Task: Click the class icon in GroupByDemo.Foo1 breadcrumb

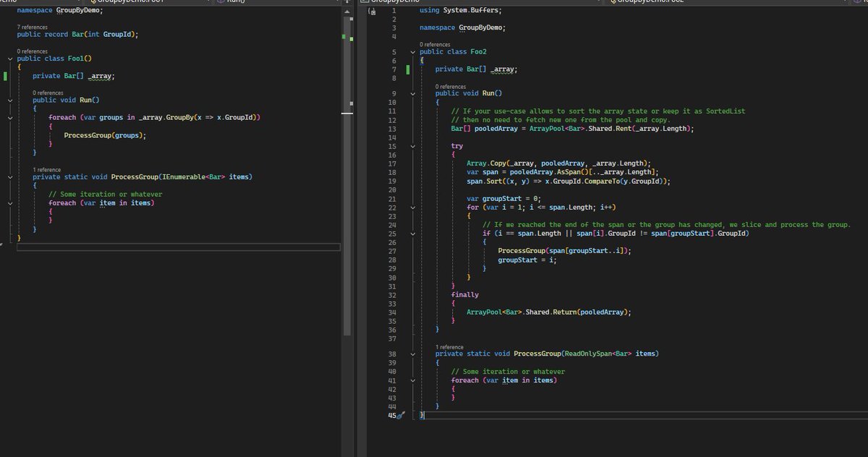Action: click(x=93, y=2)
